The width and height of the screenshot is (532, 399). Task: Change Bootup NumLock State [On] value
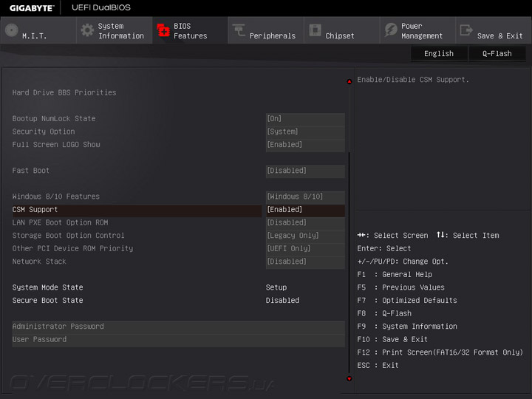305,119
